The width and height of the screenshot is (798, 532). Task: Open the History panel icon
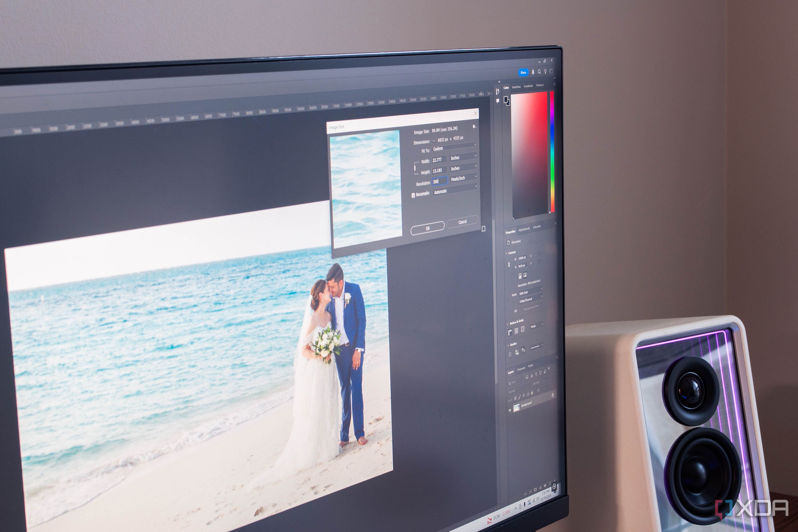[497, 92]
